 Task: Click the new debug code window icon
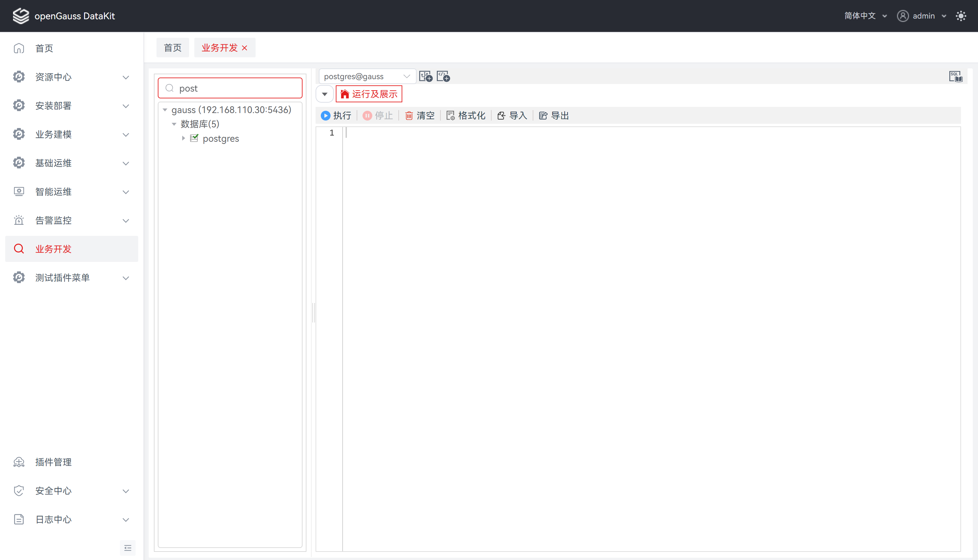pos(443,76)
